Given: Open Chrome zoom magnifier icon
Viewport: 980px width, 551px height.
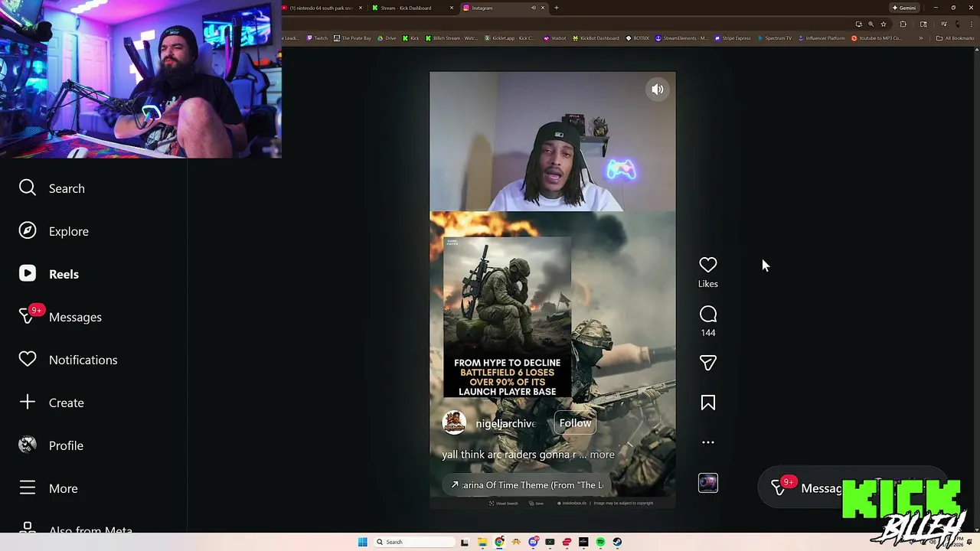Looking at the screenshot, I should (x=871, y=24).
